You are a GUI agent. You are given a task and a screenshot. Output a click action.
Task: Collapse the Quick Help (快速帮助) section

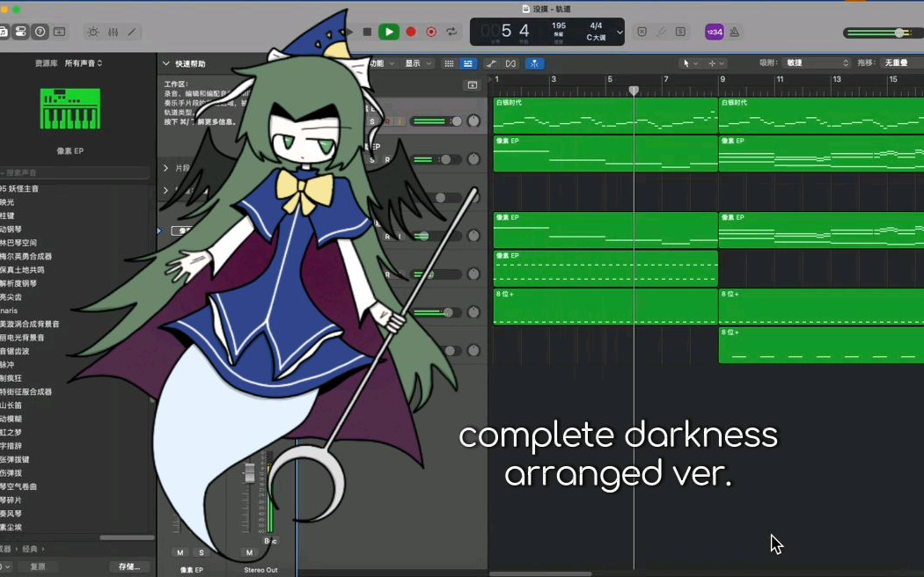click(x=165, y=63)
